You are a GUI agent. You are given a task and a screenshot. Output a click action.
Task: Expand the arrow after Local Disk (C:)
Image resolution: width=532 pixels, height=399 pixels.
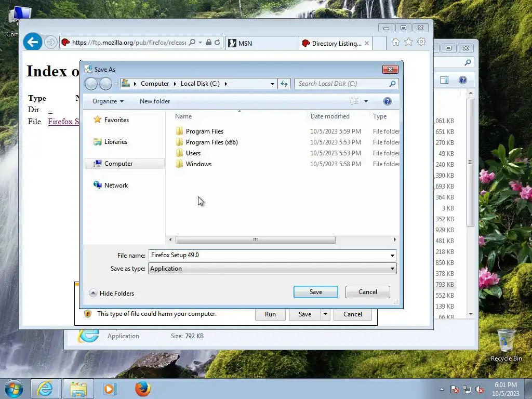tap(225, 84)
